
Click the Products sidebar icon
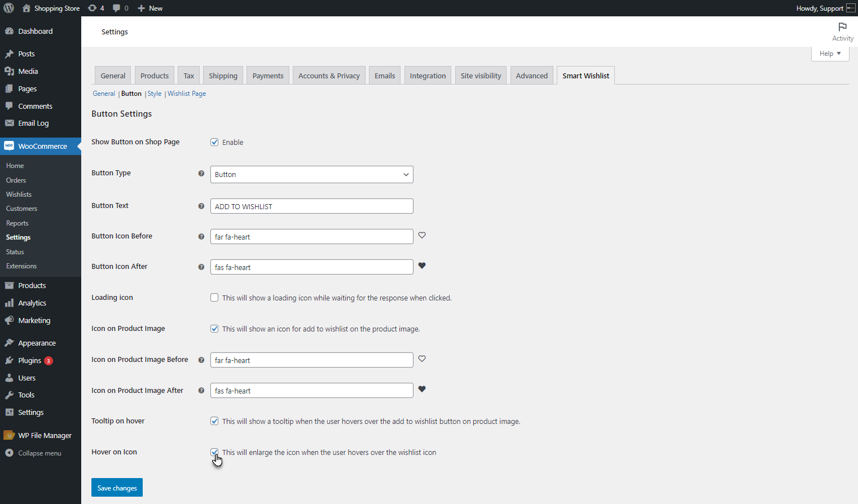[9, 285]
